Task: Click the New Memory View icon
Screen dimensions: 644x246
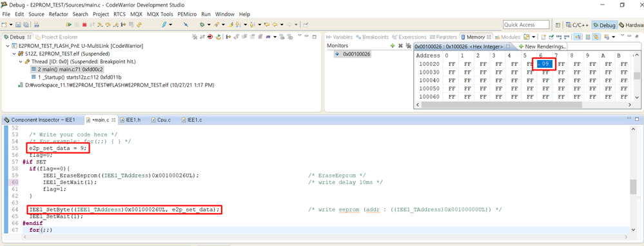Action: [543, 37]
